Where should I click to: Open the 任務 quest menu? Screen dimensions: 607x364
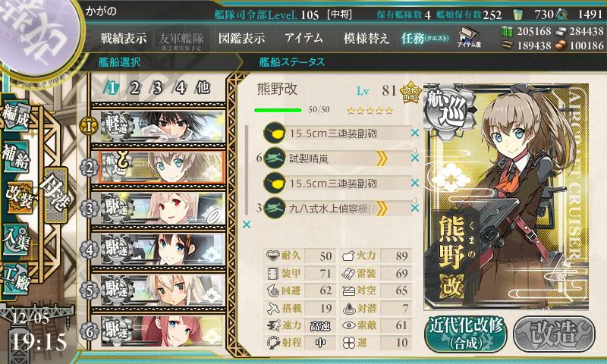(425, 38)
